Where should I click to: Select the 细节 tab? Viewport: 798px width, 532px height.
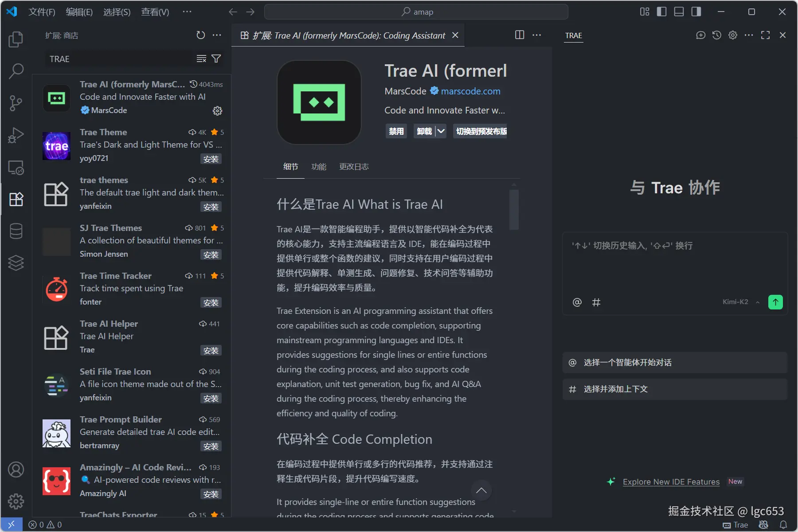(291, 167)
